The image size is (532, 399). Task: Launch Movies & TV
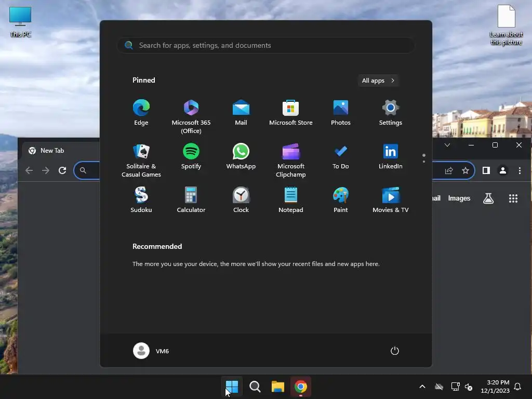tap(391, 200)
